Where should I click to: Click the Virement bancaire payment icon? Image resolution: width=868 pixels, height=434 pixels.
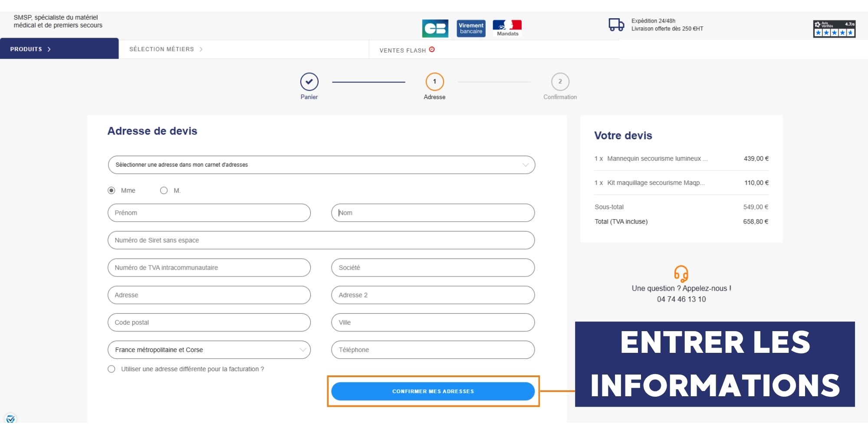[471, 29]
